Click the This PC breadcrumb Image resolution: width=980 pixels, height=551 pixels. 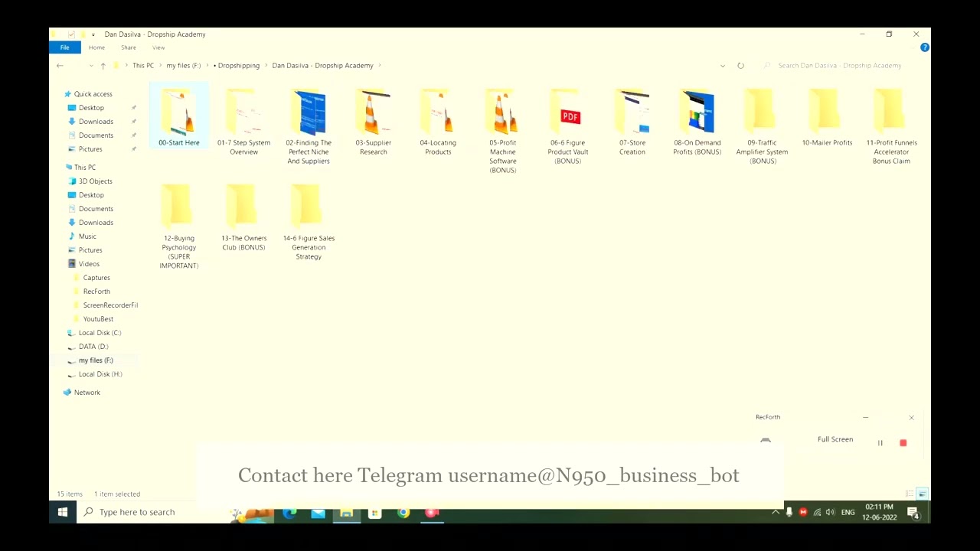point(143,66)
